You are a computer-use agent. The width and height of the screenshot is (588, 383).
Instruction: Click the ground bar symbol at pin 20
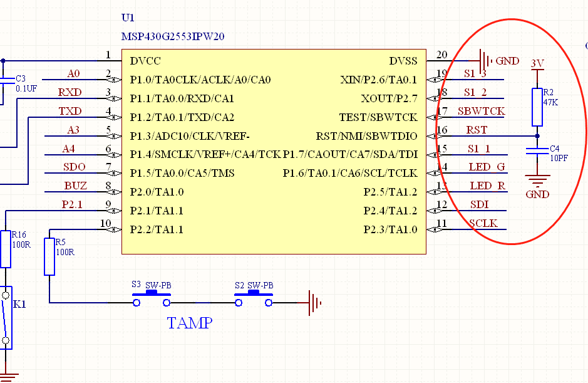[x=486, y=60]
